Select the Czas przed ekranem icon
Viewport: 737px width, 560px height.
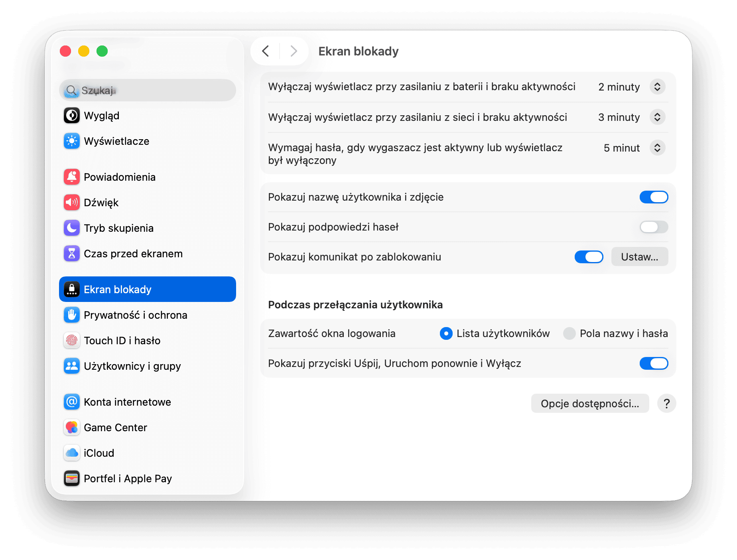pos(72,254)
